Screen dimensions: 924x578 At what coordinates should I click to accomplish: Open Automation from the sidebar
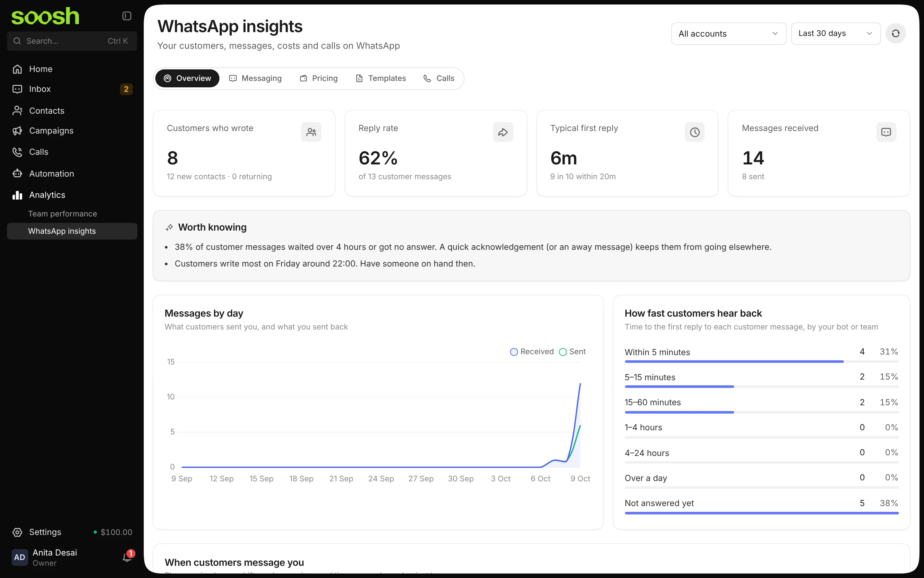72,173
